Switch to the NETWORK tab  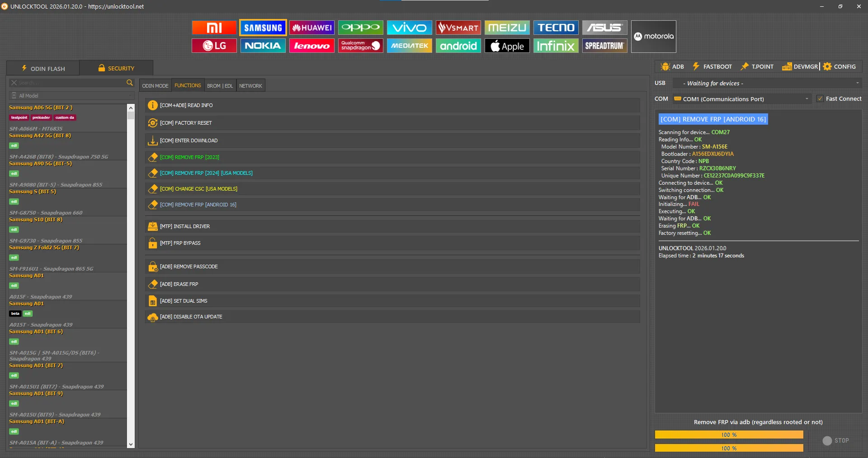[250, 86]
